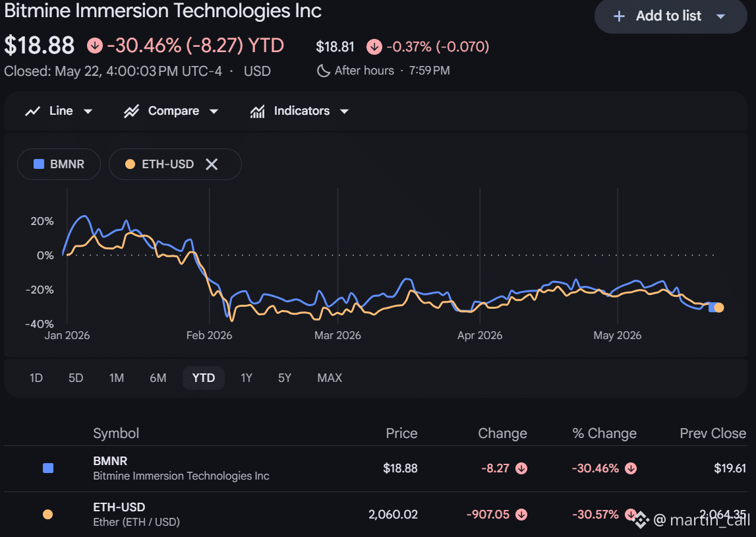The image size is (756, 537).
Task: Select the 5D time range tab
Action: coord(76,378)
